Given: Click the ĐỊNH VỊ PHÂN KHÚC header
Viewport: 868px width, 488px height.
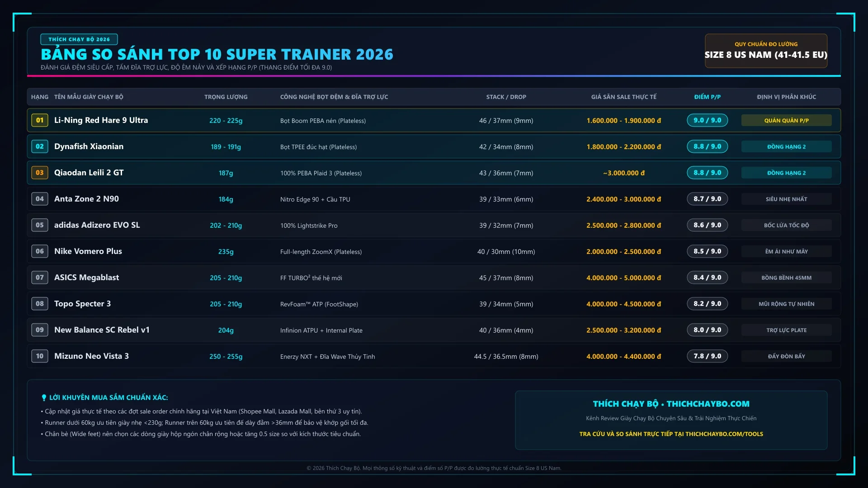Looking at the screenshot, I should [x=787, y=97].
